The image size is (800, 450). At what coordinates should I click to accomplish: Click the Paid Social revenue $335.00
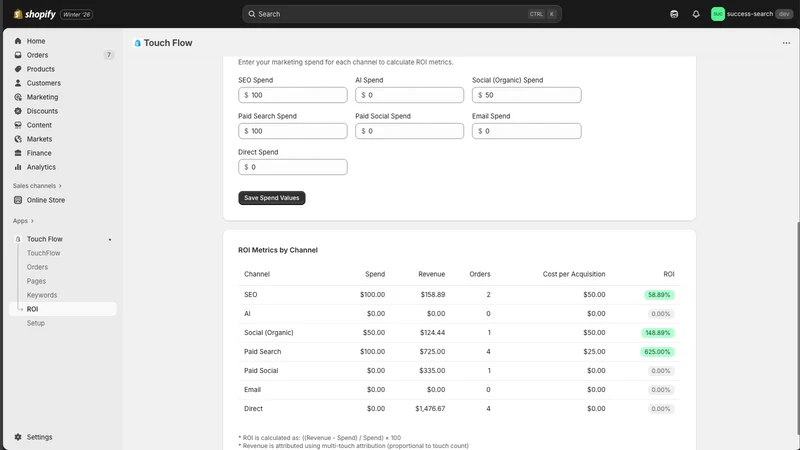tap(432, 371)
